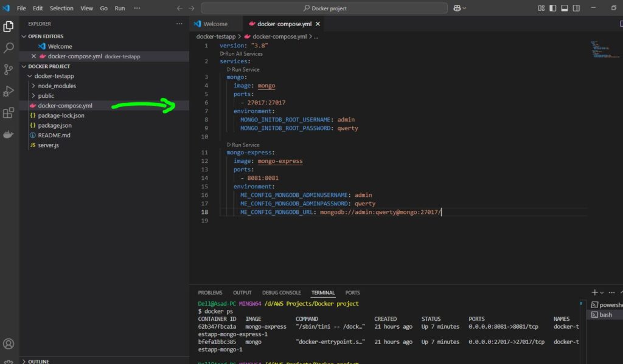Create a new terminal with plus icon
Image resolution: width=623 pixels, height=364 pixels.
[x=594, y=292]
